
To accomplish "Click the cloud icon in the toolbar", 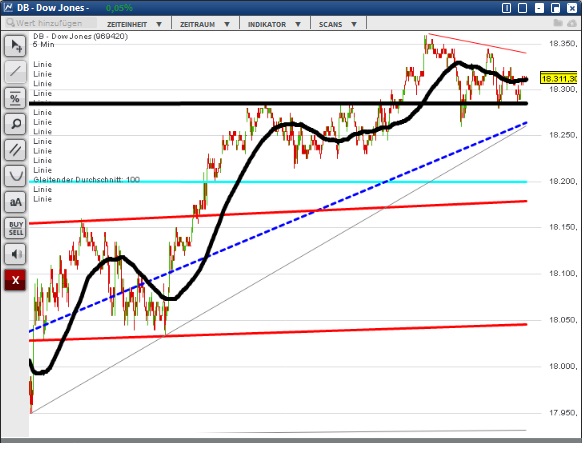I will click(x=572, y=23).
